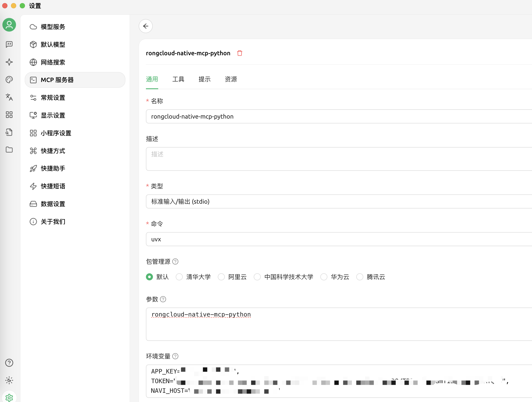Screen dimensions: 532x402
Task: Open the translate sidebar icon
Action: pyautogui.click(x=9, y=97)
